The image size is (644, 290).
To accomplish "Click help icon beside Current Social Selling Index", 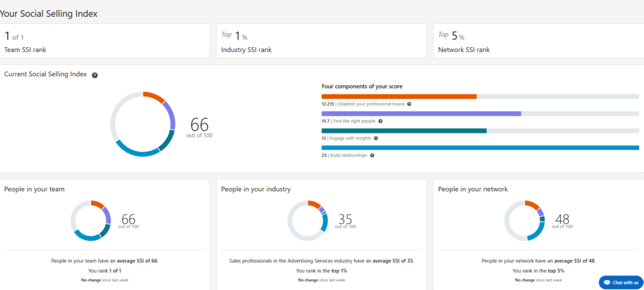I will click(95, 75).
